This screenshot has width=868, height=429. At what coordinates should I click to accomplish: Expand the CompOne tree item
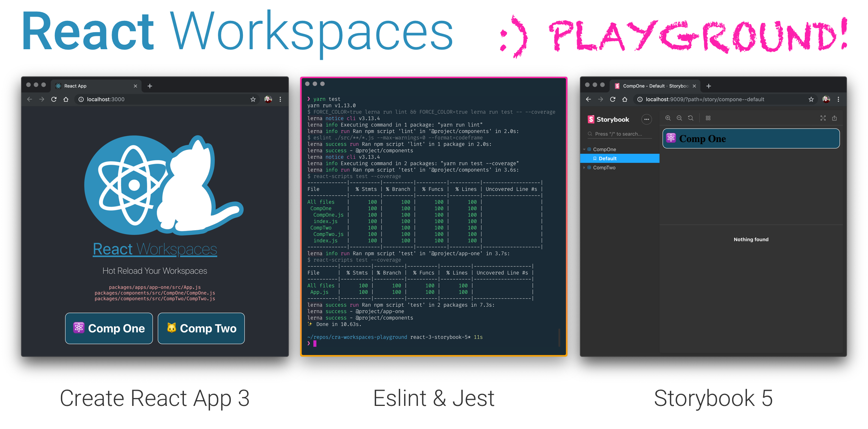(x=591, y=149)
